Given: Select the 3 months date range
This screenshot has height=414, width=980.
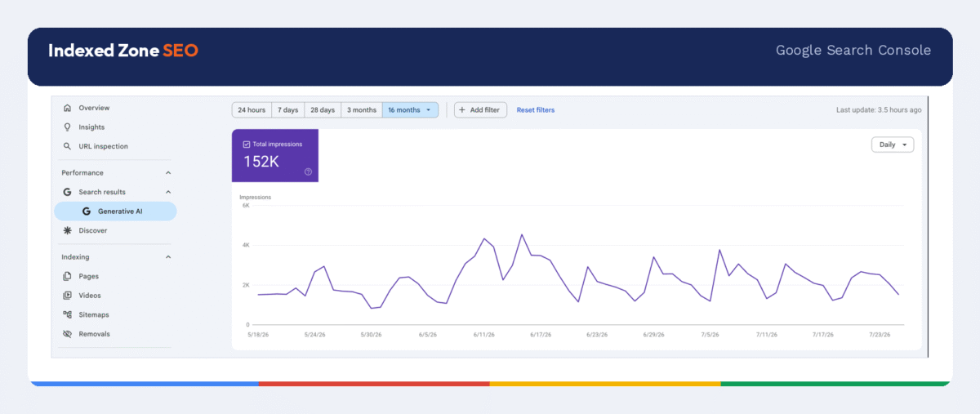Looking at the screenshot, I should 361,109.
